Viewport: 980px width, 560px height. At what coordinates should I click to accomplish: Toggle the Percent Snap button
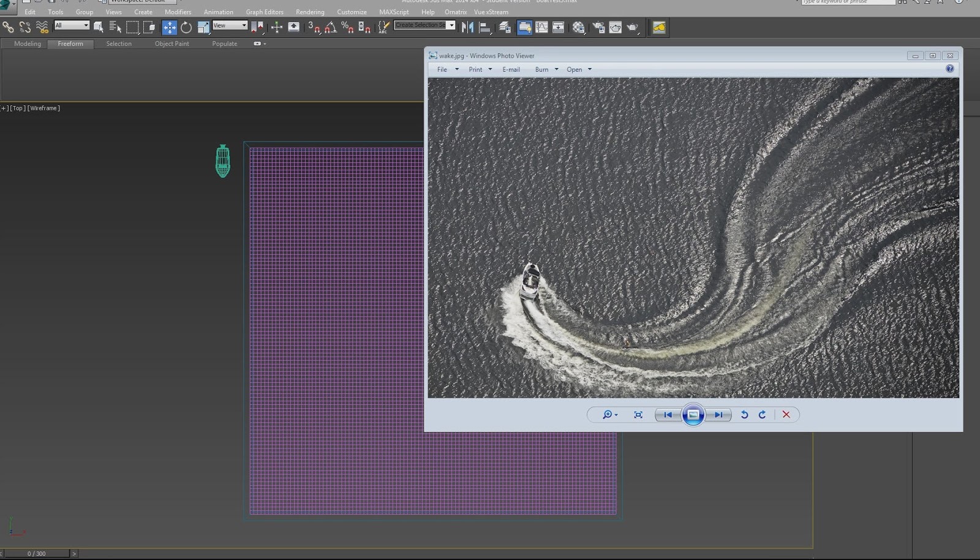pos(347,27)
